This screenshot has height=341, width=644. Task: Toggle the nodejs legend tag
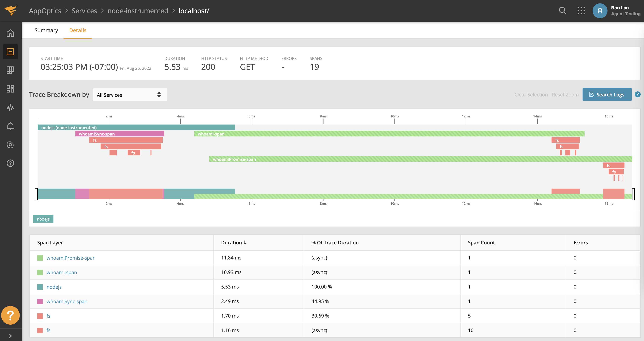[x=43, y=219]
